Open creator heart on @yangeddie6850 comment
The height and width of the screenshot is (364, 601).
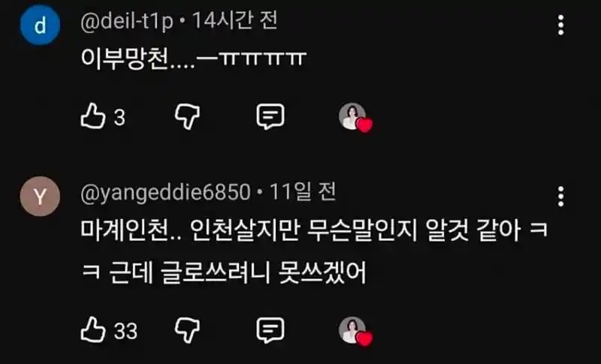point(355,330)
